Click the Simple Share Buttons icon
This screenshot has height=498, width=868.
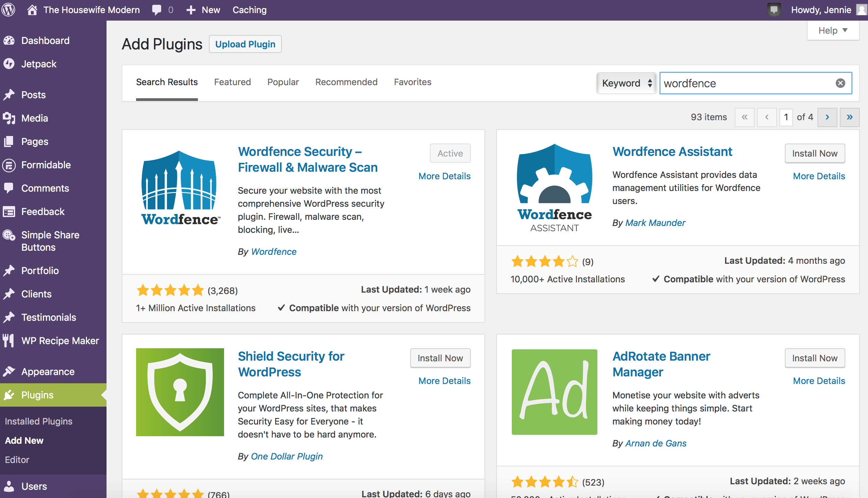pyautogui.click(x=9, y=235)
